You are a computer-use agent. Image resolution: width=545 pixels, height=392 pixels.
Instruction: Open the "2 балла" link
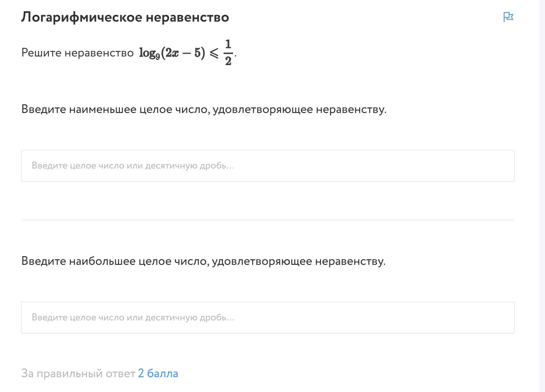click(x=158, y=373)
